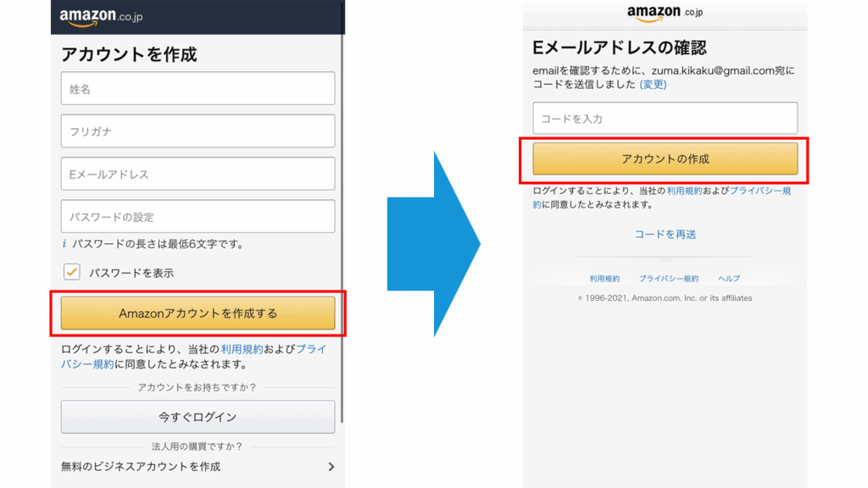
Task: Click the scrollbar on the account creation page
Action: tap(342, 212)
